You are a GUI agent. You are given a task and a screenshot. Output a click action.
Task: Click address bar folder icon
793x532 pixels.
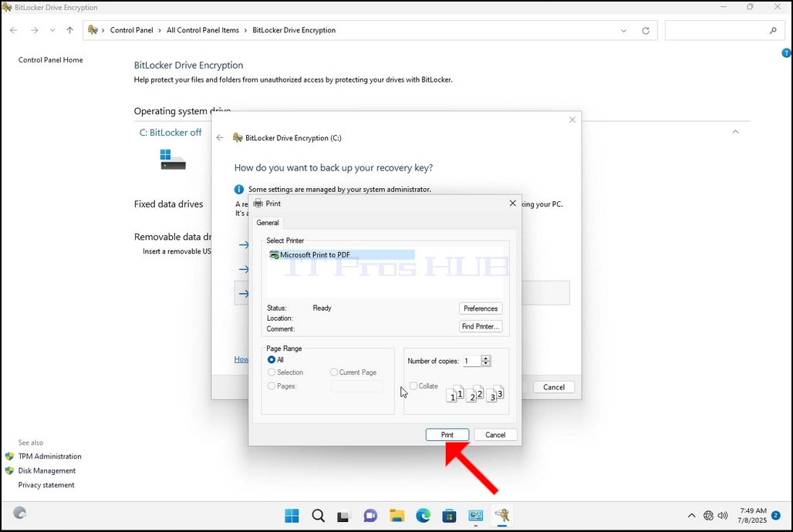(x=93, y=30)
